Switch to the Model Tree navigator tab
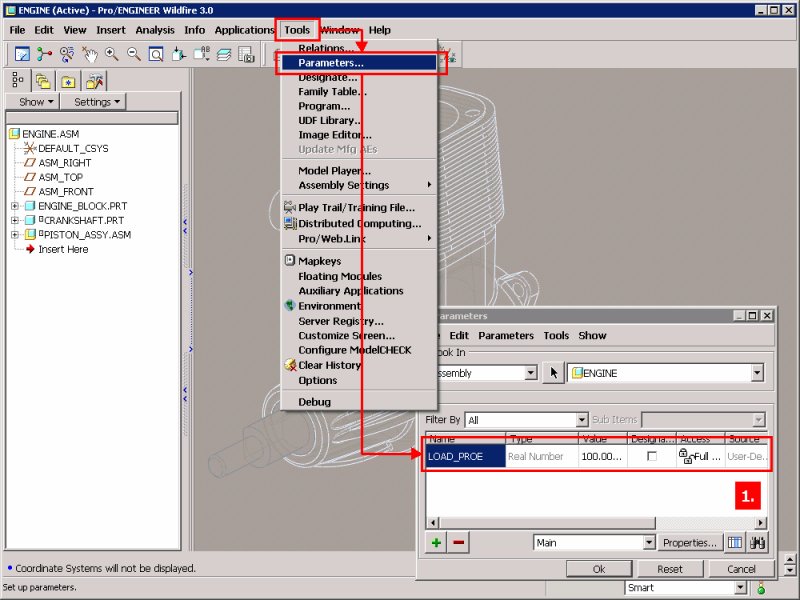 [x=18, y=81]
